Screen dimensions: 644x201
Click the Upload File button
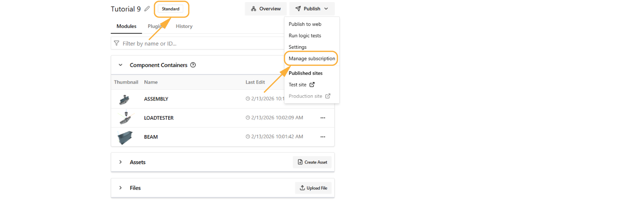[313, 188]
